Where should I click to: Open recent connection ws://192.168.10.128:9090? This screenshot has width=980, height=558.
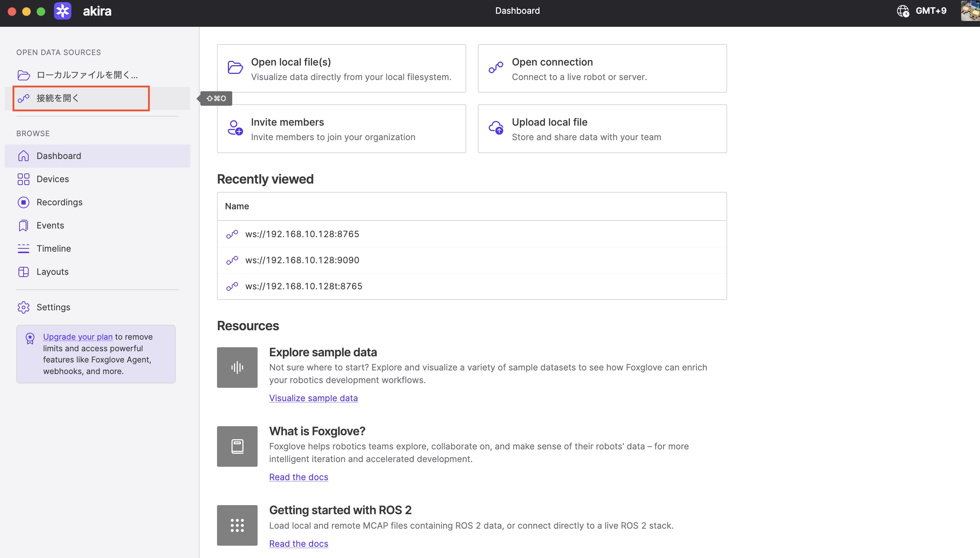point(472,260)
